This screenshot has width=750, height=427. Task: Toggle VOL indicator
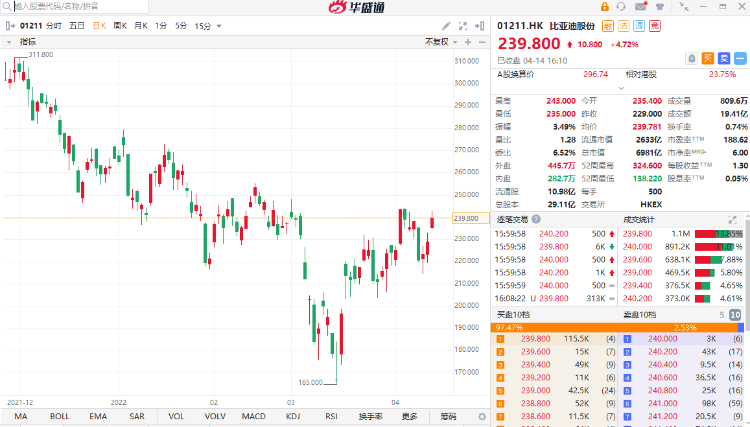point(176,416)
